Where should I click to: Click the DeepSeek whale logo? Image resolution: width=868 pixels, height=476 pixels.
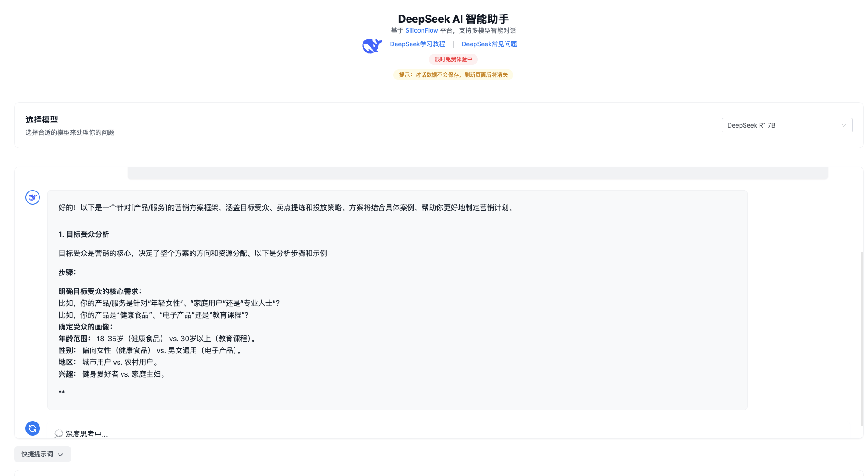coord(372,45)
